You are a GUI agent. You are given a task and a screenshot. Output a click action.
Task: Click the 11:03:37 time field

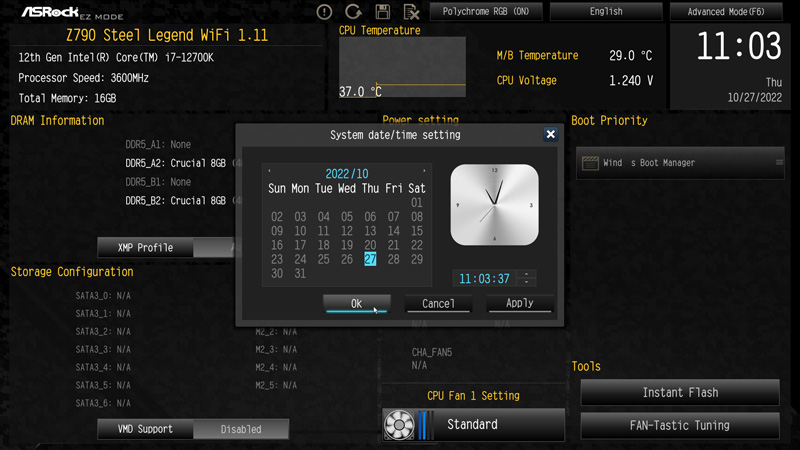(x=484, y=279)
